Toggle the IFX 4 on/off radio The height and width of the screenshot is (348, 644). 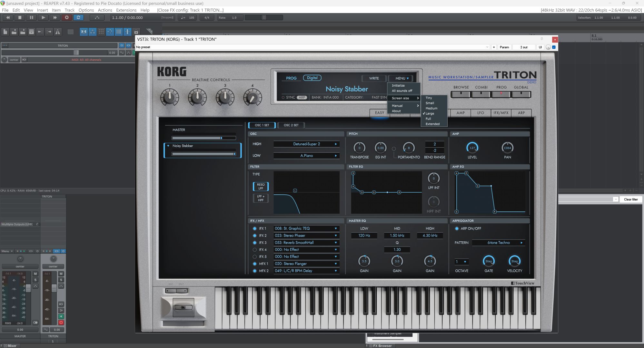[x=254, y=250]
